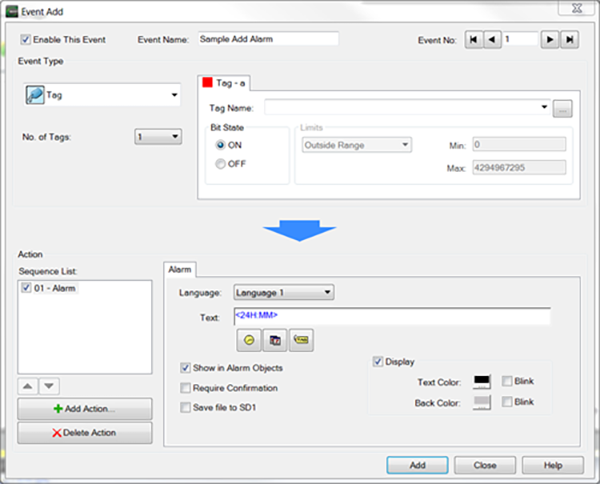Click the Delete Action button
Screen dimensions: 600x484
pos(85,433)
